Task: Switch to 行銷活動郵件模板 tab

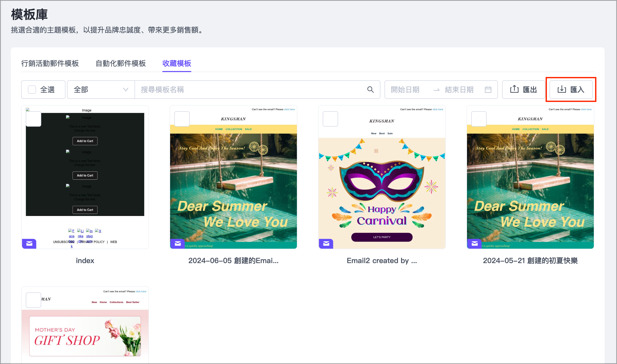Action: pyautogui.click(x=50, y=63)
